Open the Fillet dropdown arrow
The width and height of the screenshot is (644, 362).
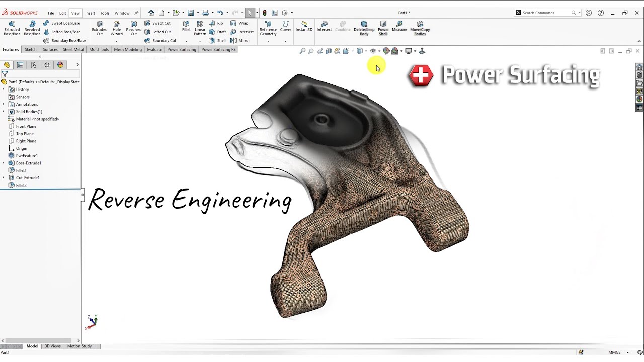186,41
